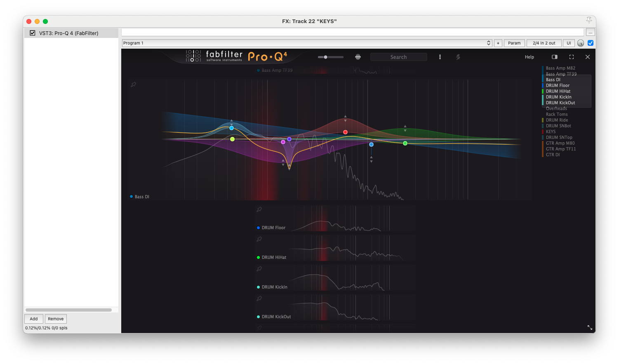Click the lightning bolt icon beside Search
Viewport: 619px width, 364px height.
458,57
